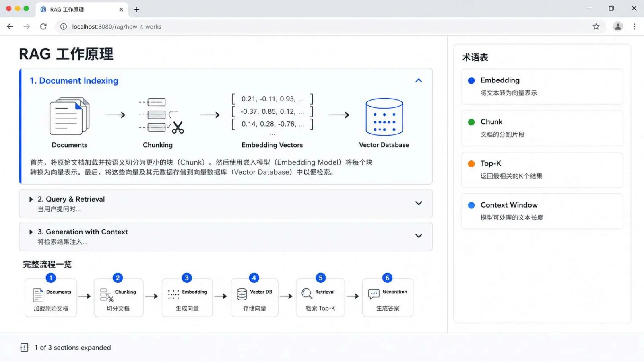Click the Documents stack icon in the indexing diagram

(69, 116)
